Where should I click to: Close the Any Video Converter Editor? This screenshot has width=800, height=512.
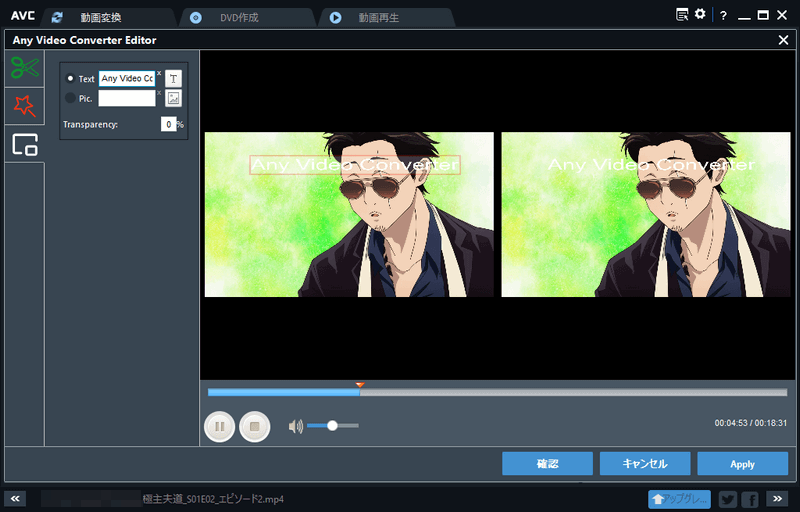(783, 40)
